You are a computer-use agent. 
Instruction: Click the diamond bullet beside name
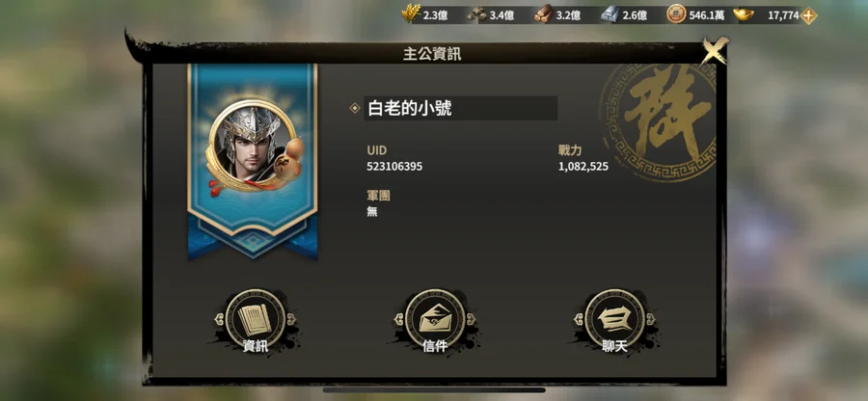(355, 108)
